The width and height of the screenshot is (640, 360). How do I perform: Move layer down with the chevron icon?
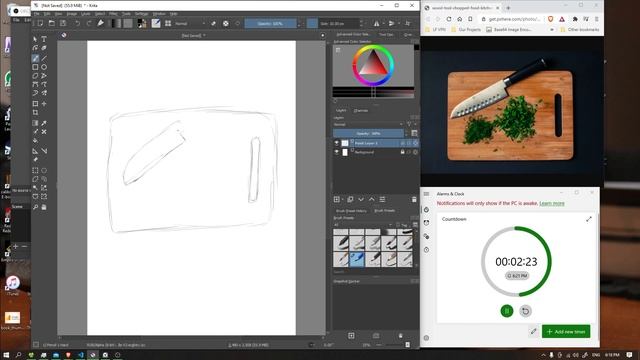coord(361,199)
